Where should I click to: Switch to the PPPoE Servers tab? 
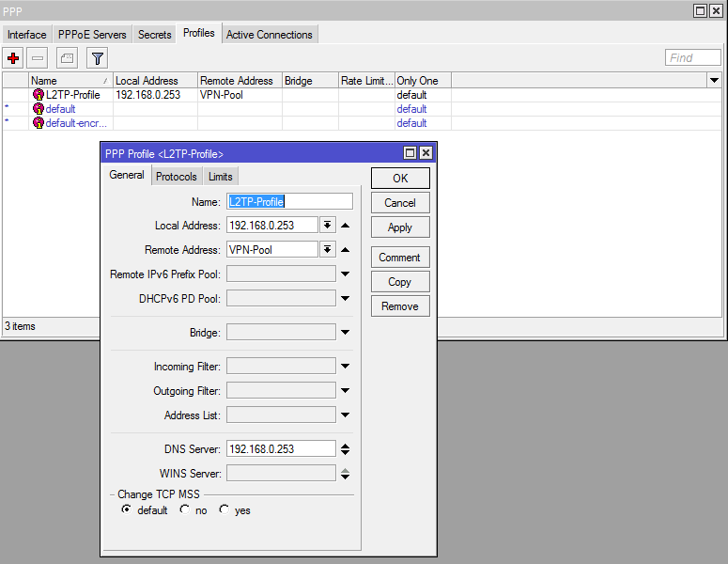click(92, 35)
